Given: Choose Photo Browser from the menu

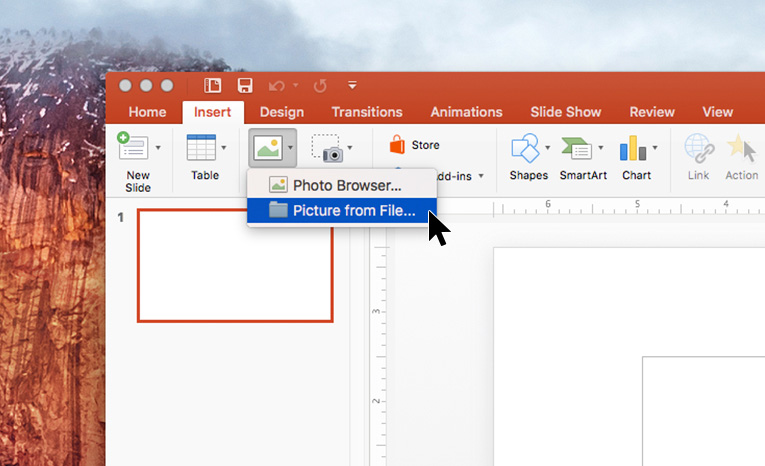Looking at the screenshot, I should [342, 185].
